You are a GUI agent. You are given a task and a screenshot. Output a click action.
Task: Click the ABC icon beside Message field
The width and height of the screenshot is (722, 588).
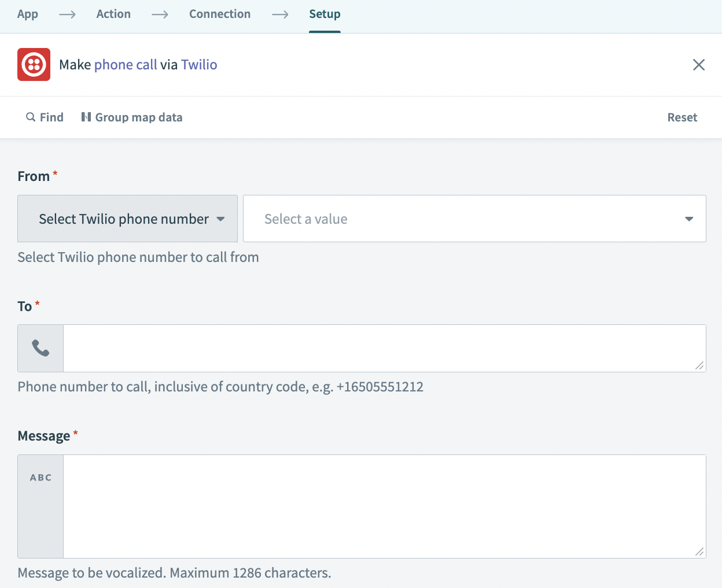[x=40, y=478]
